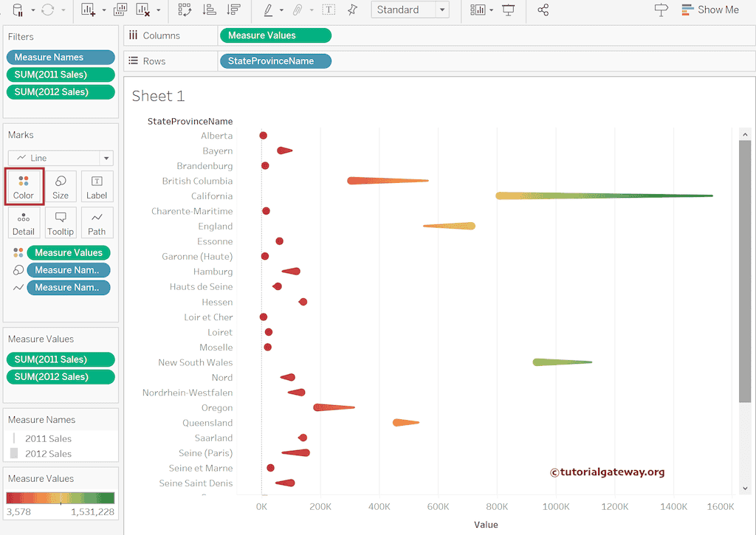Click the StateProvinceName pill on Rows shelf
Screen dimensions: 756x535
coord(275,61)
